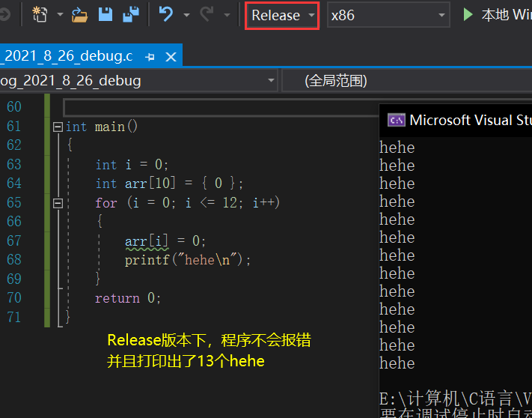This screenshot has height=418, width=532.
Task: Collapse the for loop block
Action: [x=58, y=203]
